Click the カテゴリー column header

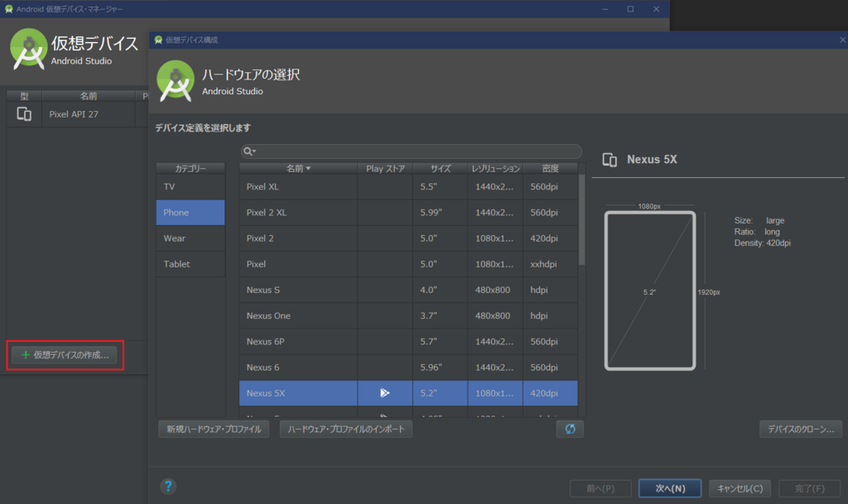tap(190, 169)
